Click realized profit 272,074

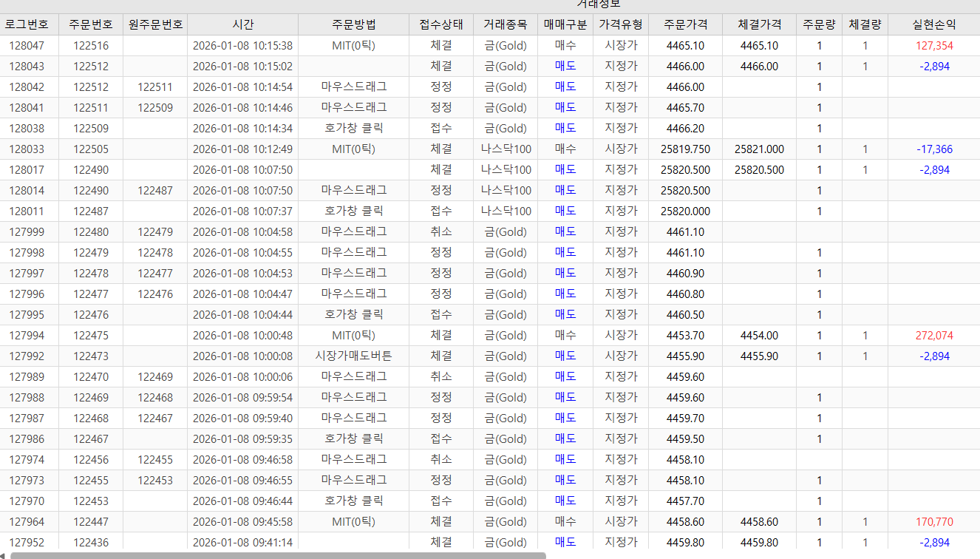934,335
